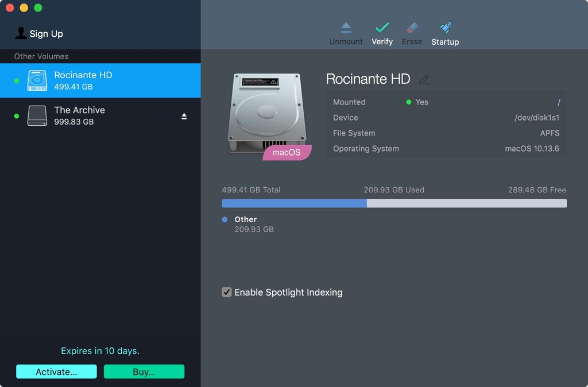
Task: Click the blue Other category dot in legend
Action: click(x=224, y=219)
